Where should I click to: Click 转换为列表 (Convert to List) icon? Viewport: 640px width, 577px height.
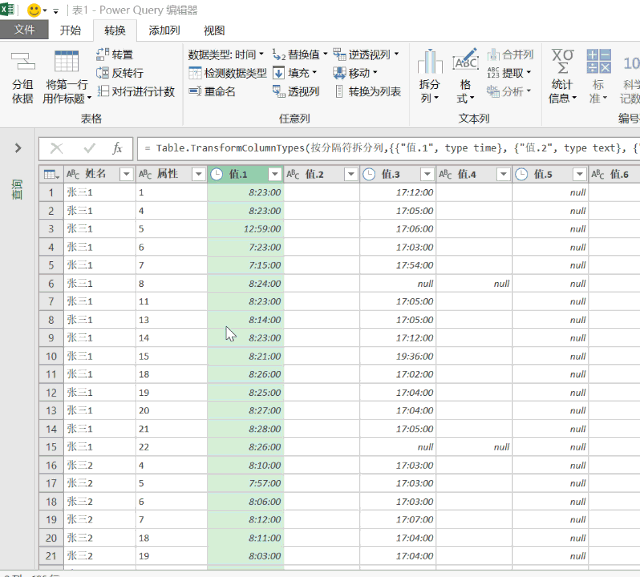[x=339, y=91]
